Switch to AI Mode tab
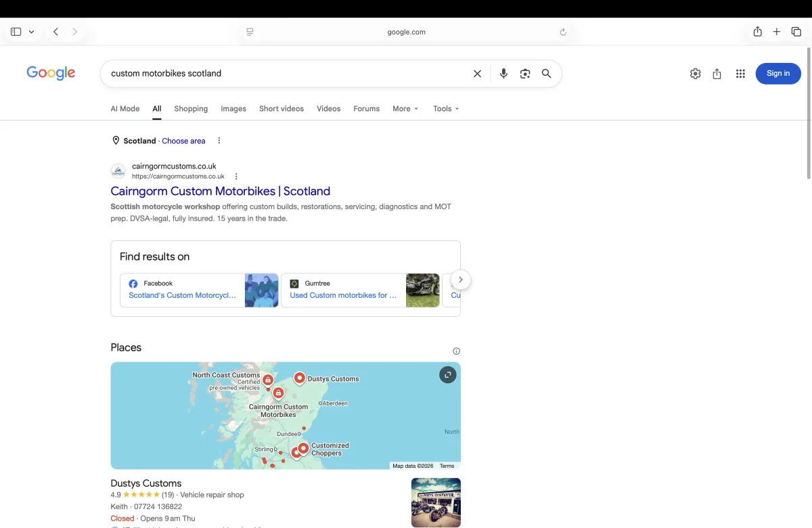 point(125,108)
